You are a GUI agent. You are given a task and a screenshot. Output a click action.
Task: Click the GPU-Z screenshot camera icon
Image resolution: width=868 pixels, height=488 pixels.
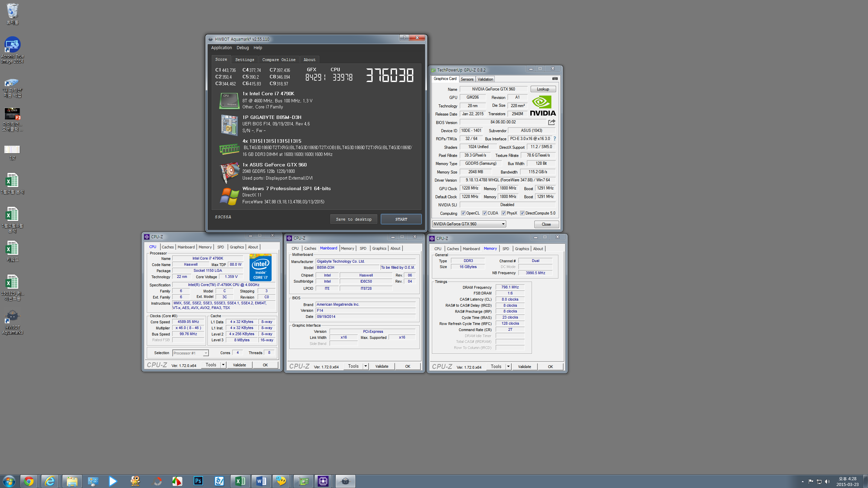coord(555,79)
